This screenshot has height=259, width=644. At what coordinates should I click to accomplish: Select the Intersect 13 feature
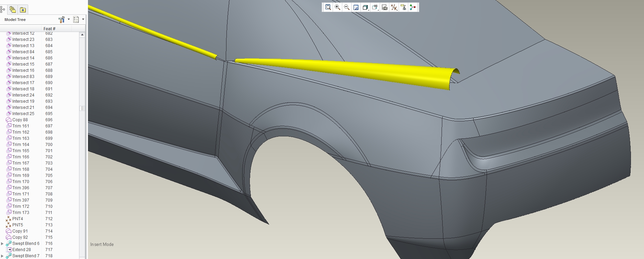tap(23, 46)
